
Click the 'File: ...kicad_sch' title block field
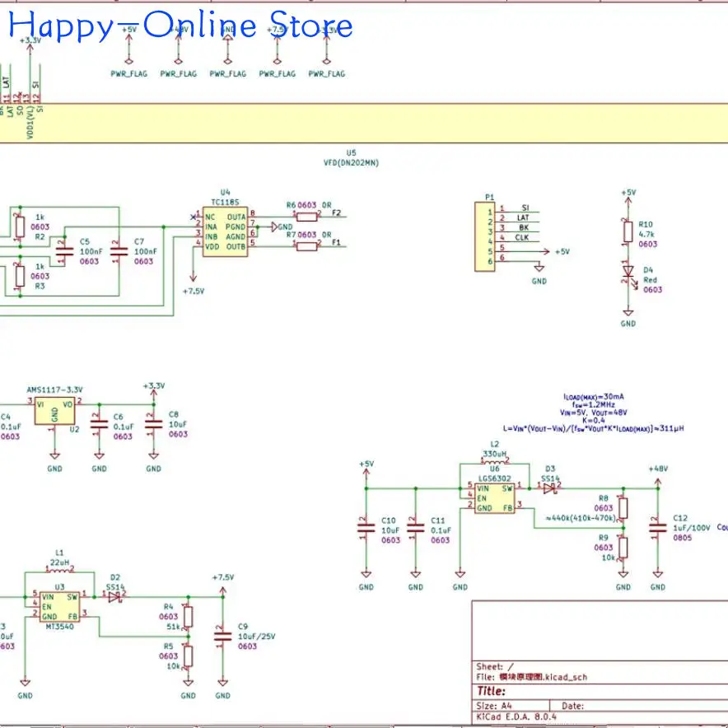click(x=532, y=677)
